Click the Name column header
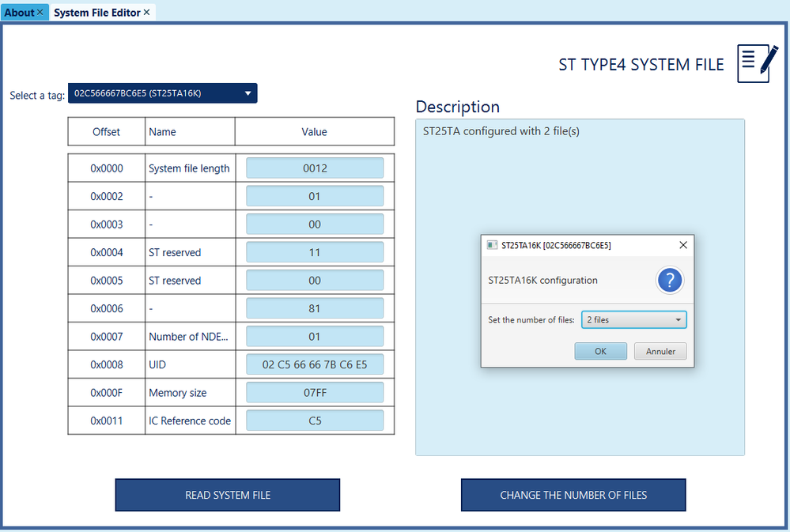The height and width of the screenshot is (532, 790). 190,132
